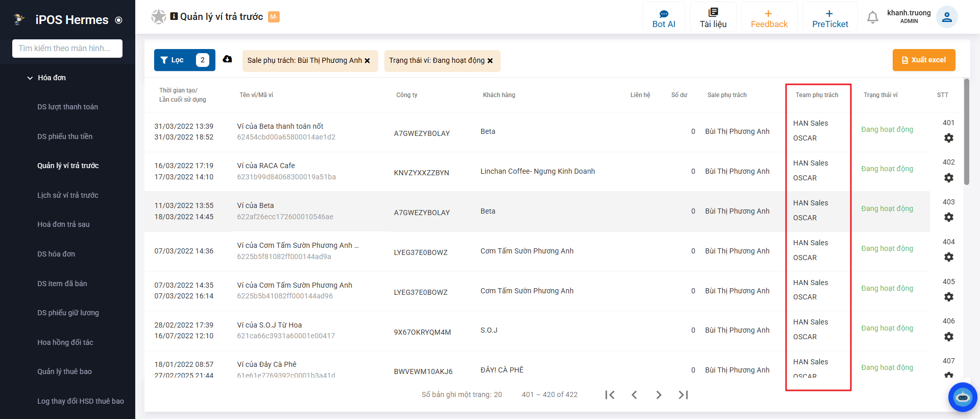
Task: Click company code 9X67OKRYQM4M
Action: pos(422,332)
